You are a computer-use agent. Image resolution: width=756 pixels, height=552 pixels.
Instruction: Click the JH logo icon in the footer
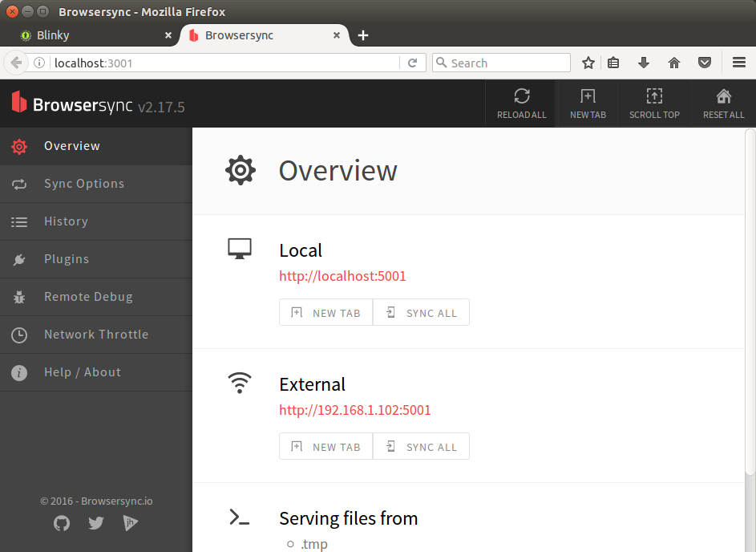[x=130, y=523]
